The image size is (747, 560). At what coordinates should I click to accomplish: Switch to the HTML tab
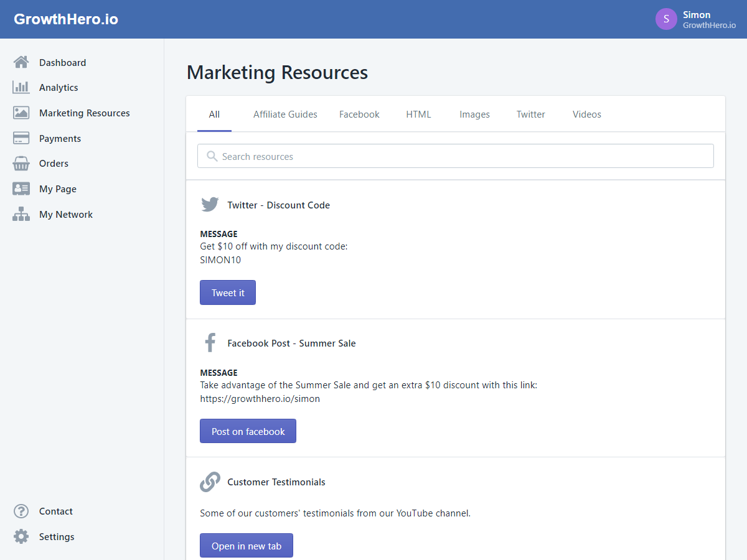point(418,114)
